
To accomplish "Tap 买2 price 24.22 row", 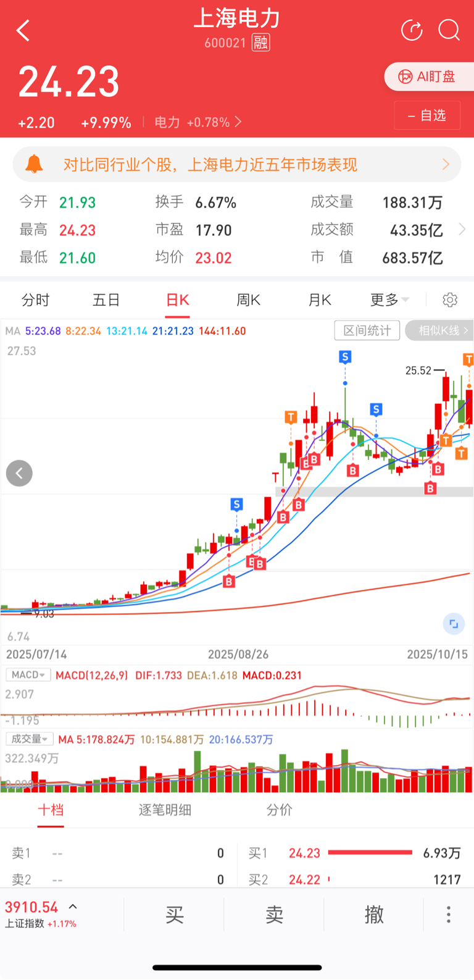I will 355,879.
